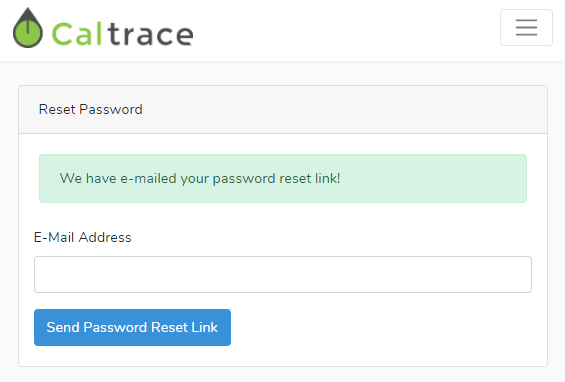The height and width of the screenshot is (382, 565).
Task: Show navigation links via the menu toggler
Action: point(526,28)
